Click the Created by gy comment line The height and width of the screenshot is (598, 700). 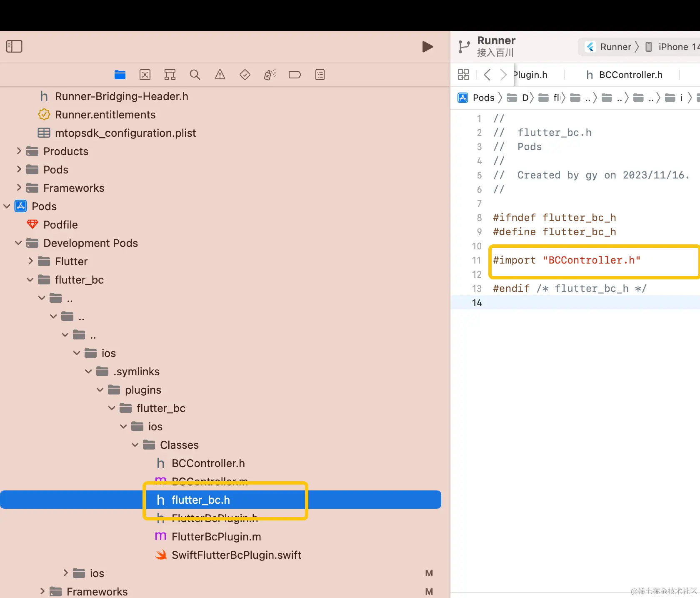point(591,175)
